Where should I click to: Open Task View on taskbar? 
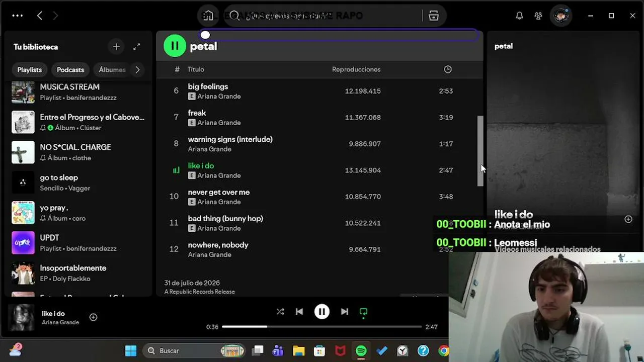point(258,350)
